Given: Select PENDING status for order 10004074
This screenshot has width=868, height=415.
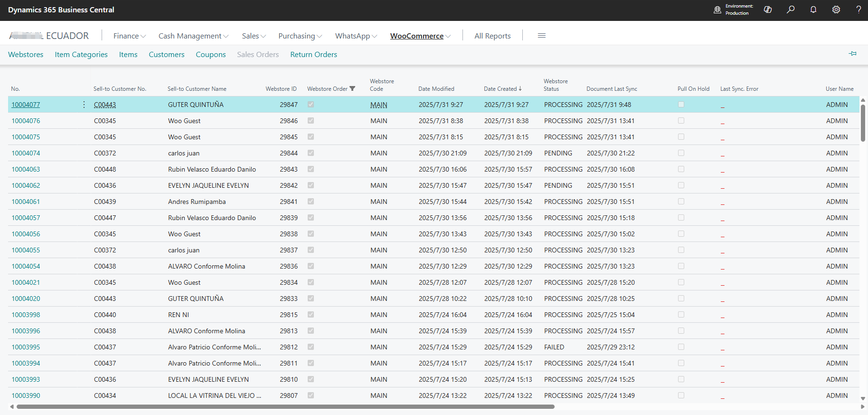Looking at the screenshot, I should click(558, 153).
